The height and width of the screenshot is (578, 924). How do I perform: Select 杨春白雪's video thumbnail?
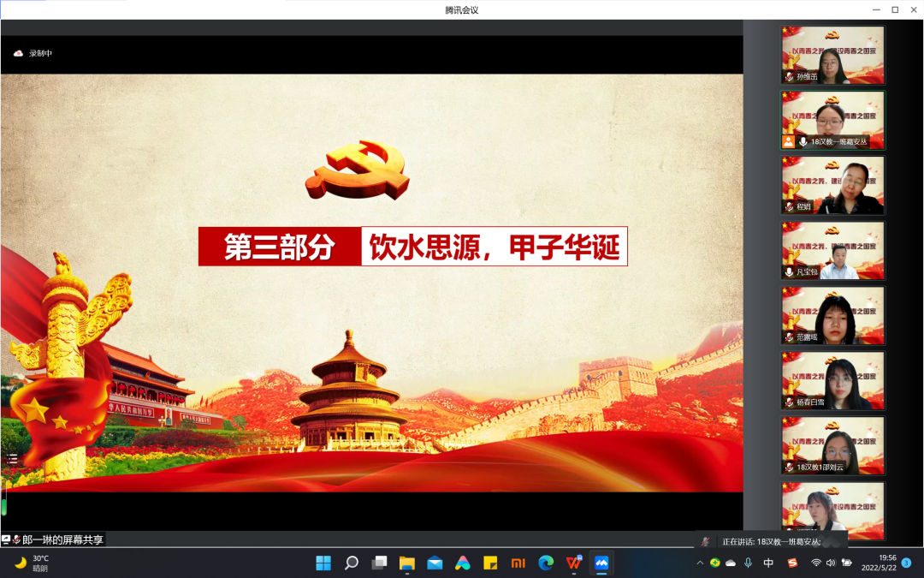pos(832,381)
